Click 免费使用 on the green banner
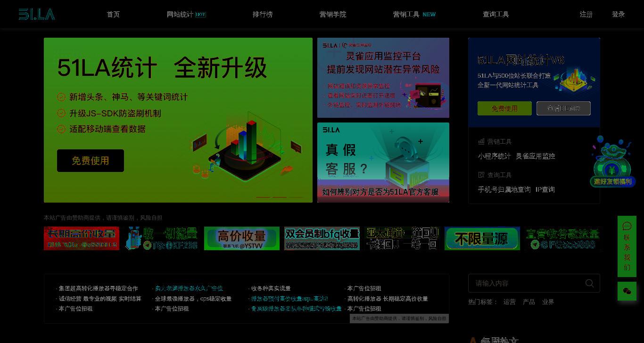 91,161
